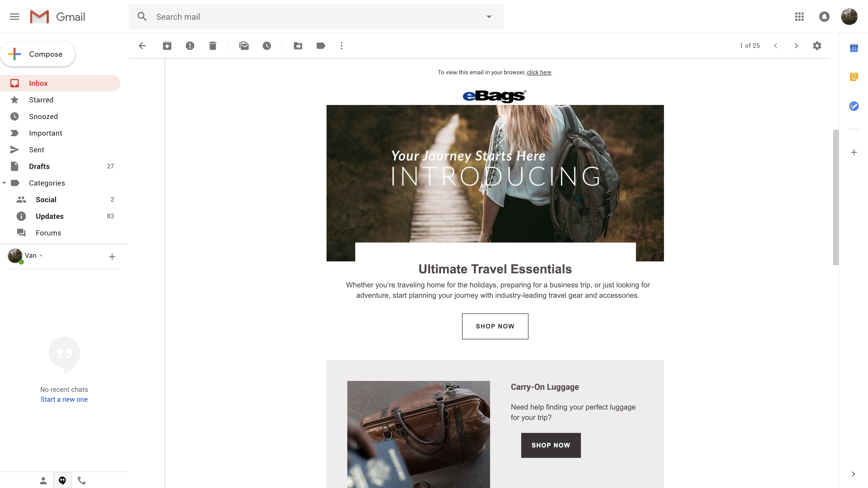Open the Van status dropdown
The width and height of the screenshot is (868, 488).
pos(41,256)
